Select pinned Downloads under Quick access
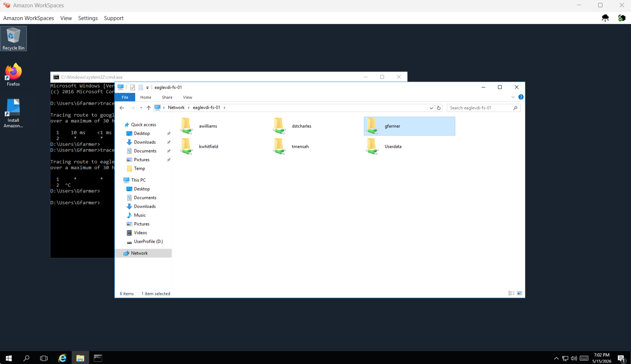Viewport: 631px width, 364px height. pos(145,142)
